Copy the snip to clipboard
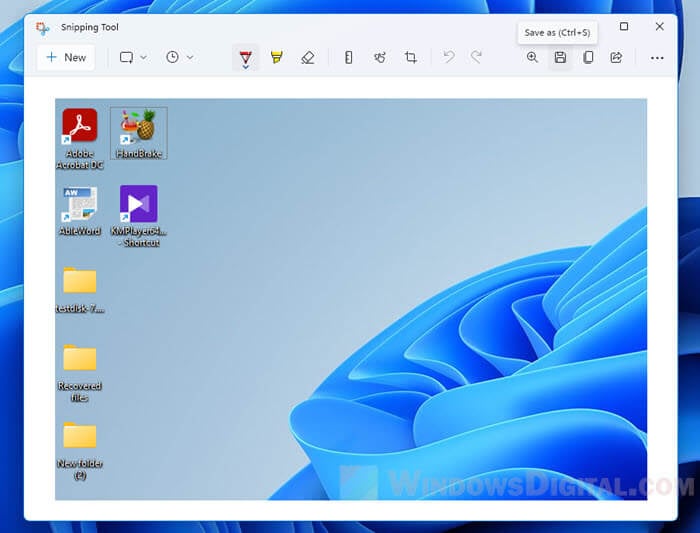700x533 pixels. click(588, 57)
